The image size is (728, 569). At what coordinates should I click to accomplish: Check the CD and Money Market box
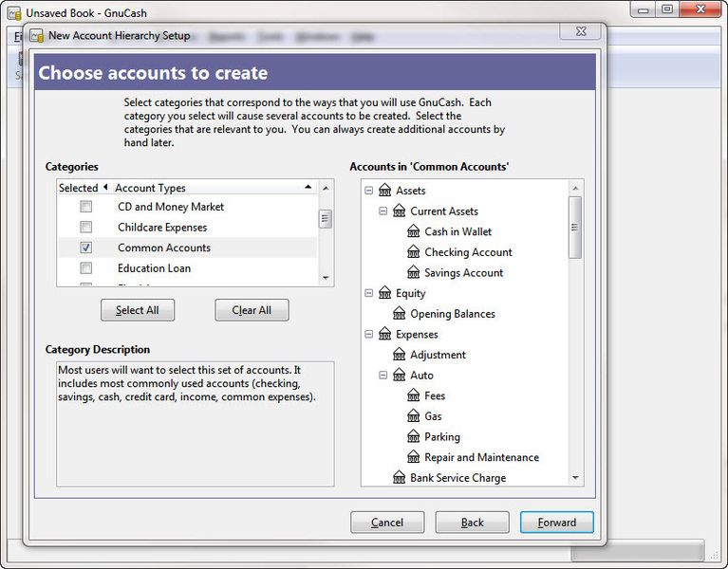click(x=85, y=207)
